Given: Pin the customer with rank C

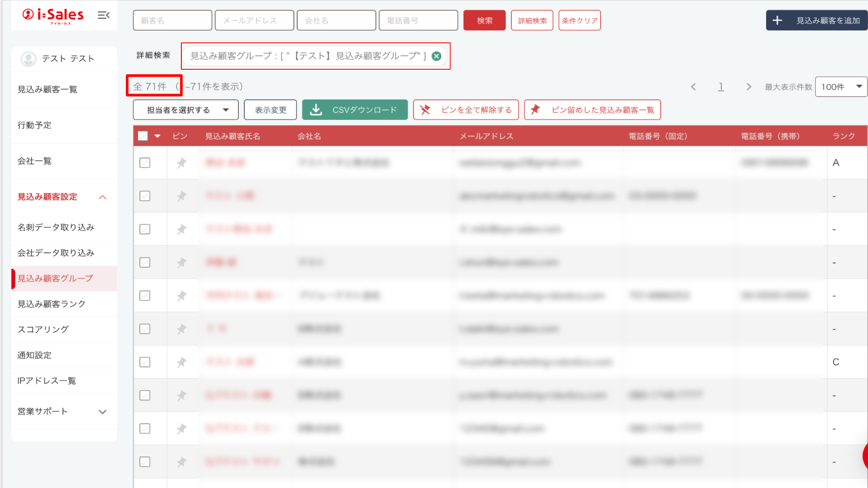Looking at the screenshot, I should [x=181, y=362].
